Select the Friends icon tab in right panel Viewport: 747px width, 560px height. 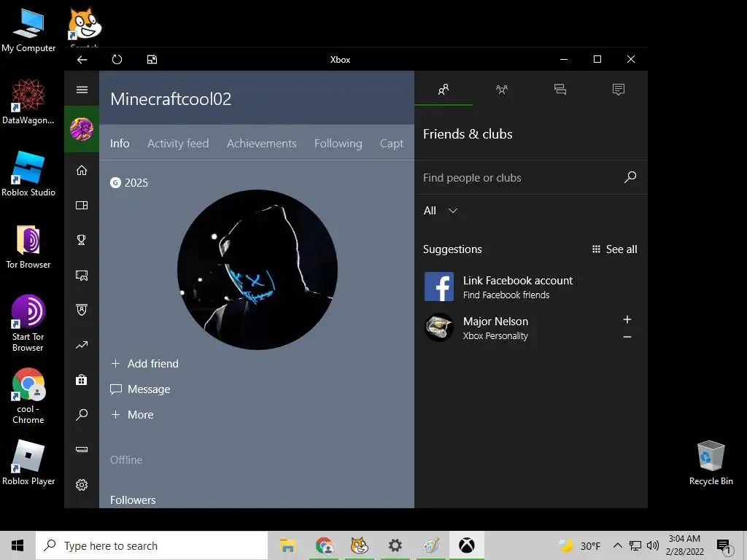(444, 89)
